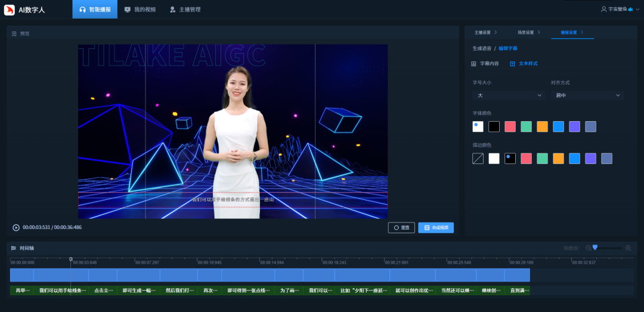This screenshot has width=644, height=312.
Task: Pick black font color swatch
Action: pos(494,126)
